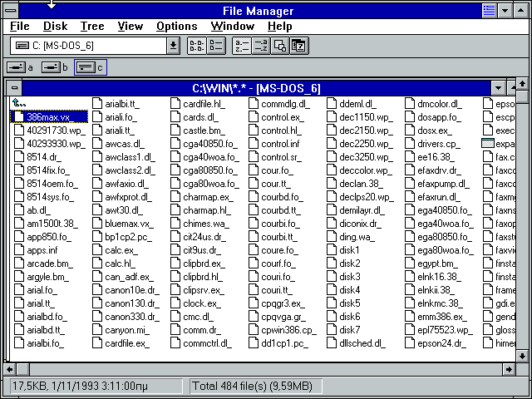This screenshot has width=532, height=399.
Task: Select file name arcade.bm_
Action: pos(50,264)
